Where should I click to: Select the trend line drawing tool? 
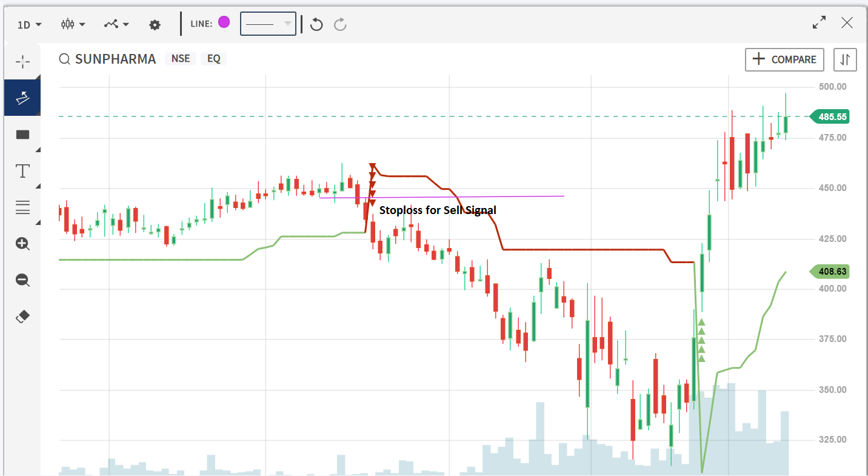[22, 98]
